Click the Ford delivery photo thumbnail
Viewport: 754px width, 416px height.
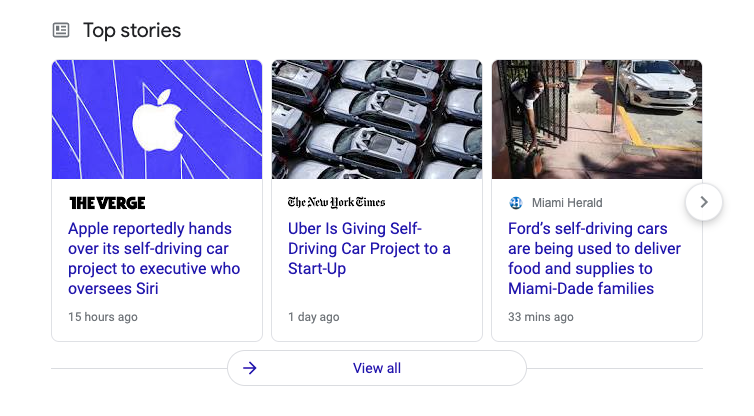coord(597,119)
